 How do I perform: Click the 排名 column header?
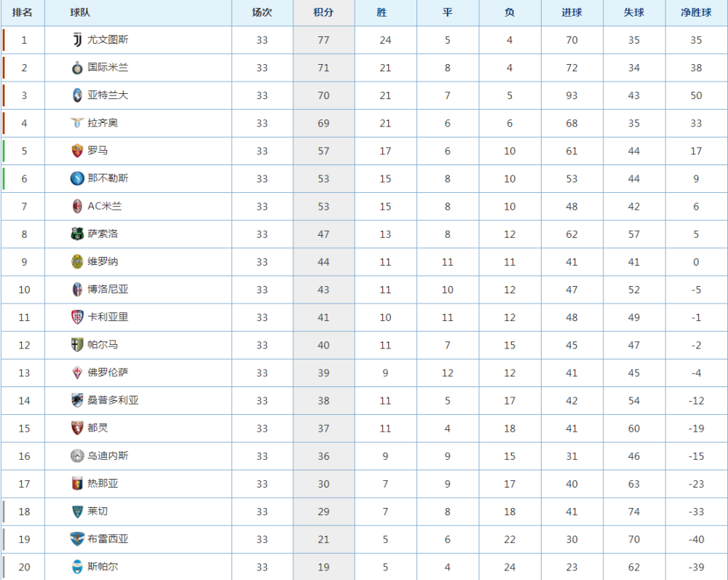pos(23,12)
